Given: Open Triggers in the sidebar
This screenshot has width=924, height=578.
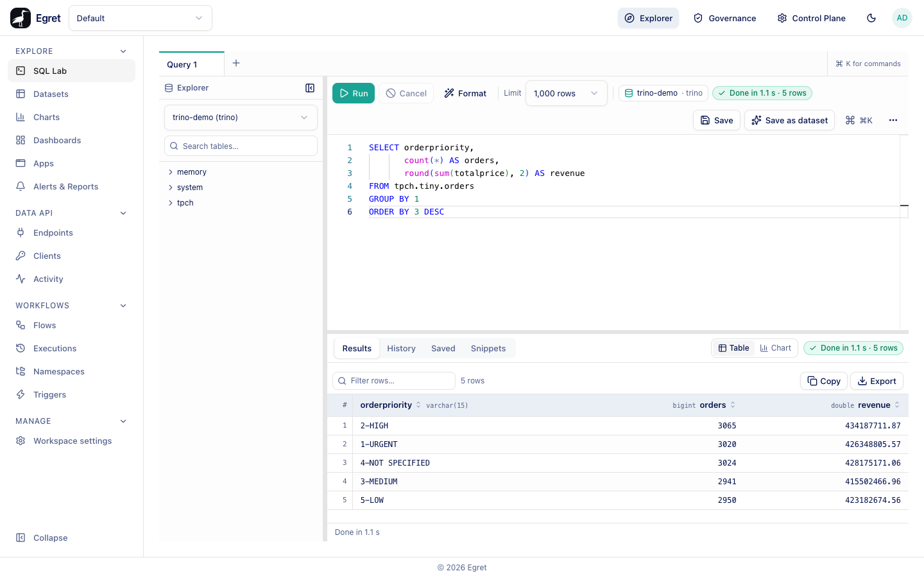Looking at the screenshot, I should pyautogui.click(x=71, y=394).
